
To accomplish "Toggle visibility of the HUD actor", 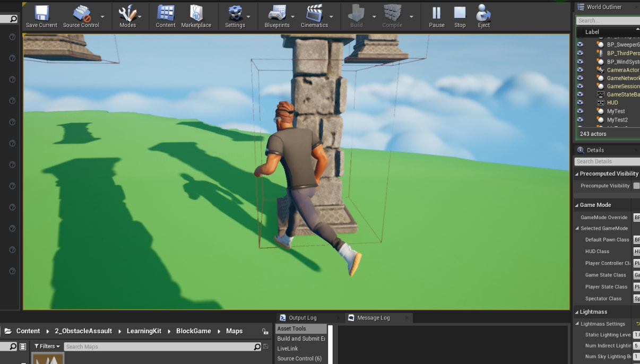I will coord(580,103).
